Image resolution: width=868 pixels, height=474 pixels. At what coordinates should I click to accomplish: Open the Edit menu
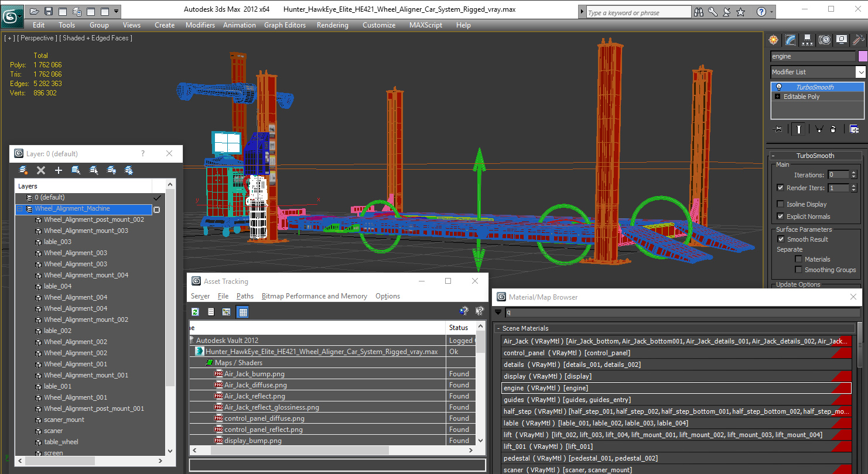click(x=39, y=25)
